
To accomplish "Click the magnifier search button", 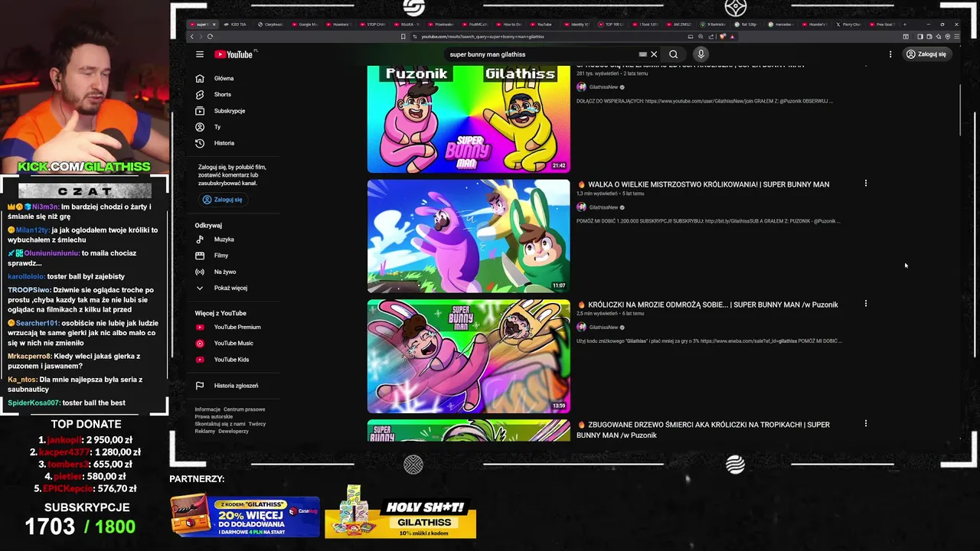I will pyautogui.click(x=673, y=54).
